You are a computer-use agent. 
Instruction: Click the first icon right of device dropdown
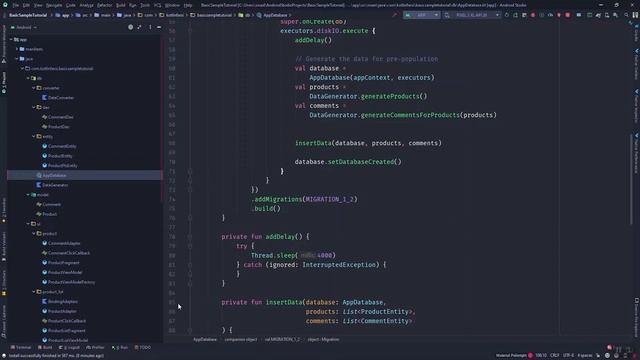[507, 15]
